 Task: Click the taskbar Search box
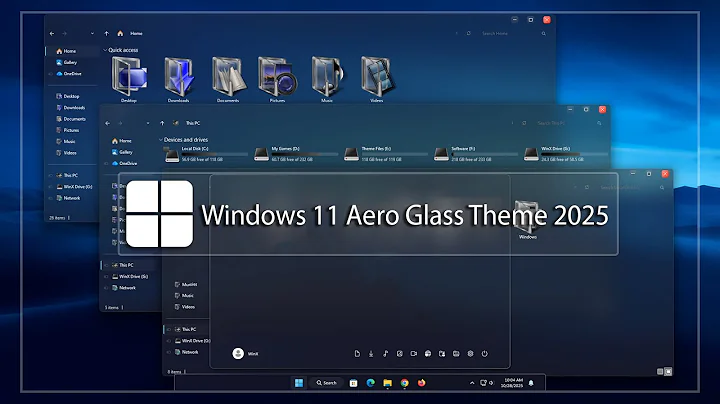[326, 383]
